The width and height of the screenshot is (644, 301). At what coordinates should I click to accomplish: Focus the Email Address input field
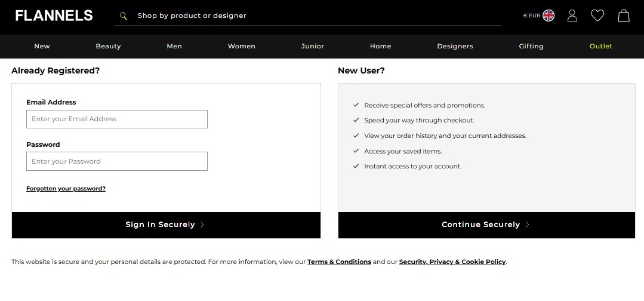[117, 119]
